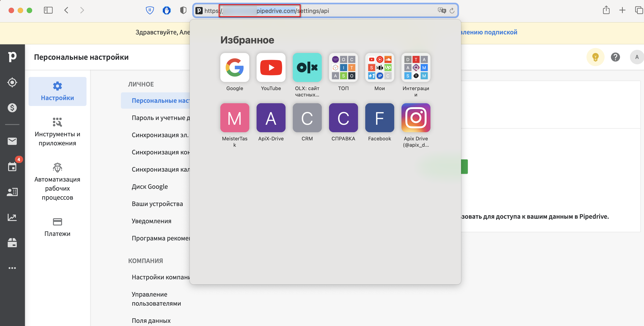Viewport: 644px width, 326px height.
Task: Select Настройки settings tab
Action: click(x=57, y=91)
